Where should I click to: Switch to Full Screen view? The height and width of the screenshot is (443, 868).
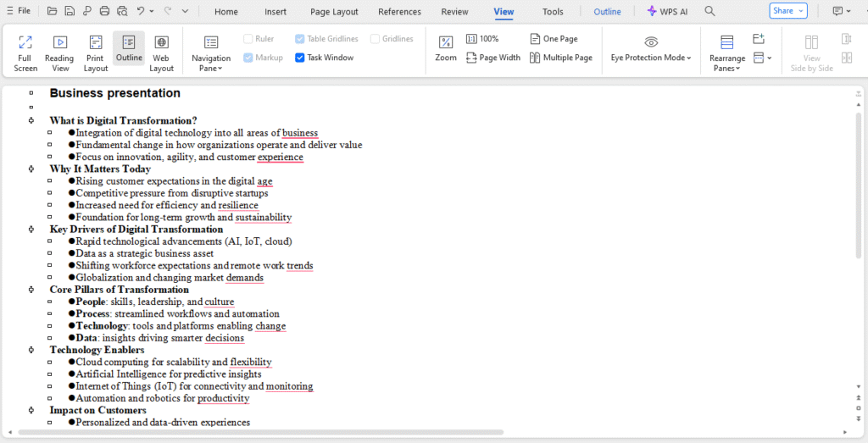coord(25,52)
